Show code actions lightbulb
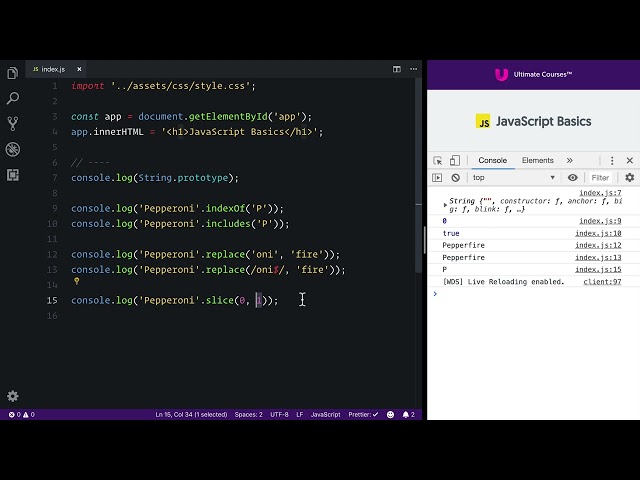640x480 pixels. click(76, 281)
